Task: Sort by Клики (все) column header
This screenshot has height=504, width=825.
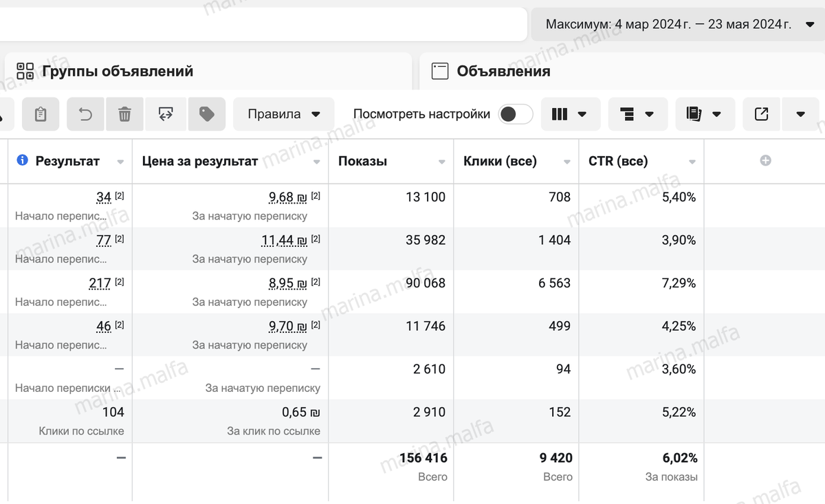Action: (x=500, y=162)
